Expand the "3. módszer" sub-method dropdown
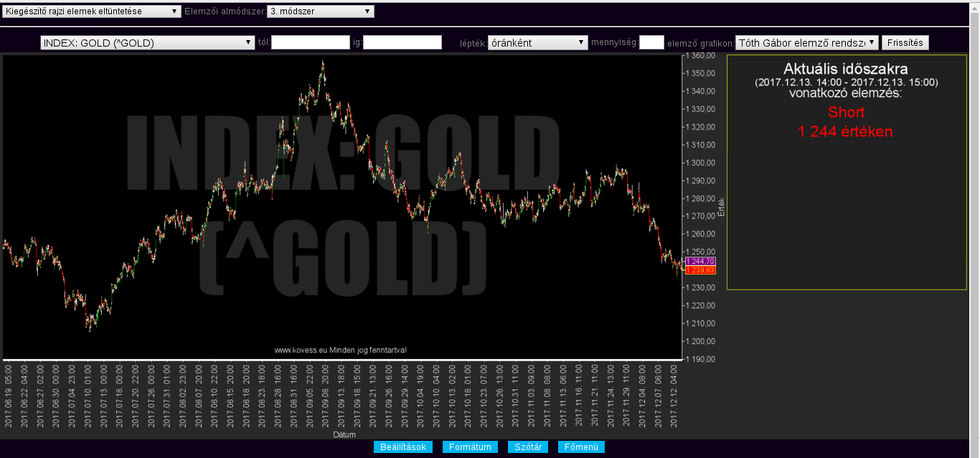 pos(321,11)
